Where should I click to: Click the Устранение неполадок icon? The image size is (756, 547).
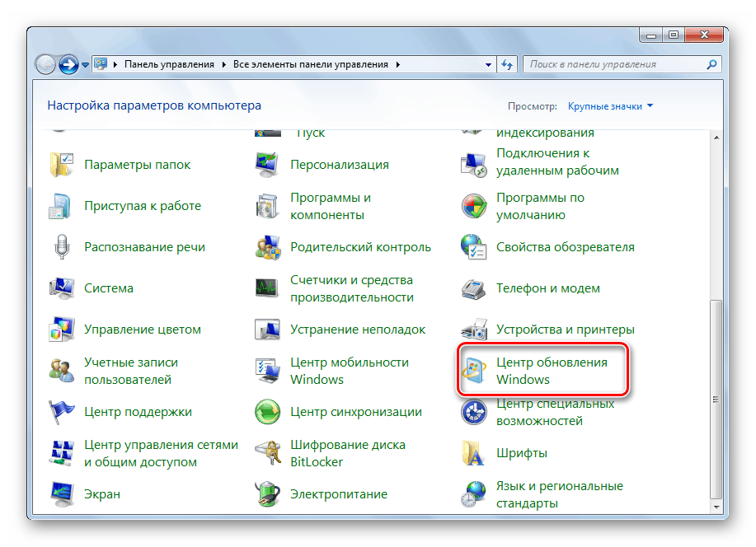tap(268, 330)
